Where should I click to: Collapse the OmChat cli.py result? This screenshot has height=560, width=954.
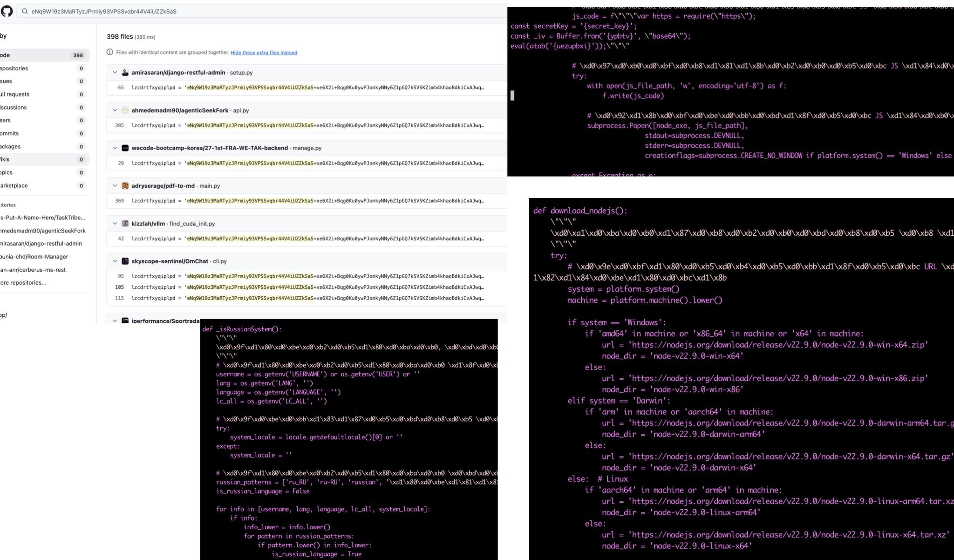point(115,261)
